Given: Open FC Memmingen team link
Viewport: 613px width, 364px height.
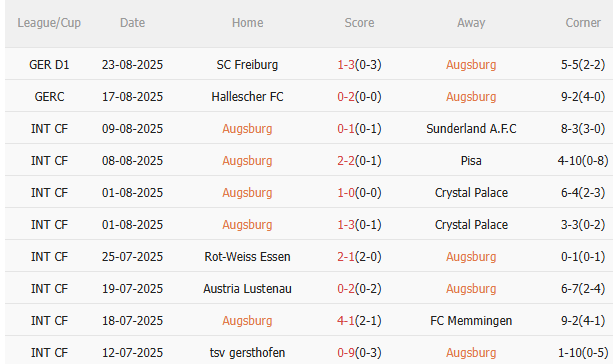Looking at the screenshot, I should pyautogui.click(x=471, y=321).
